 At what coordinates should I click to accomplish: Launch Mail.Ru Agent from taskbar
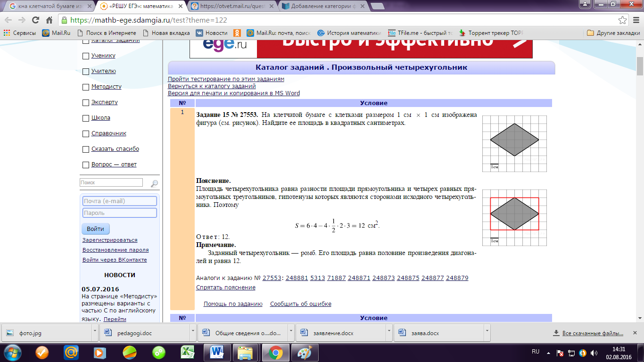[x=71, y=352]
